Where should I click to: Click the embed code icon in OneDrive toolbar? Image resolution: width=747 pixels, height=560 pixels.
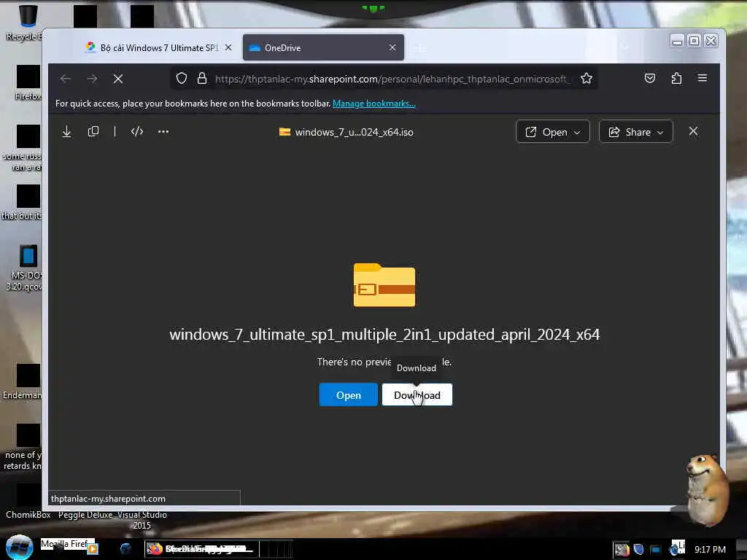point(137,132)
